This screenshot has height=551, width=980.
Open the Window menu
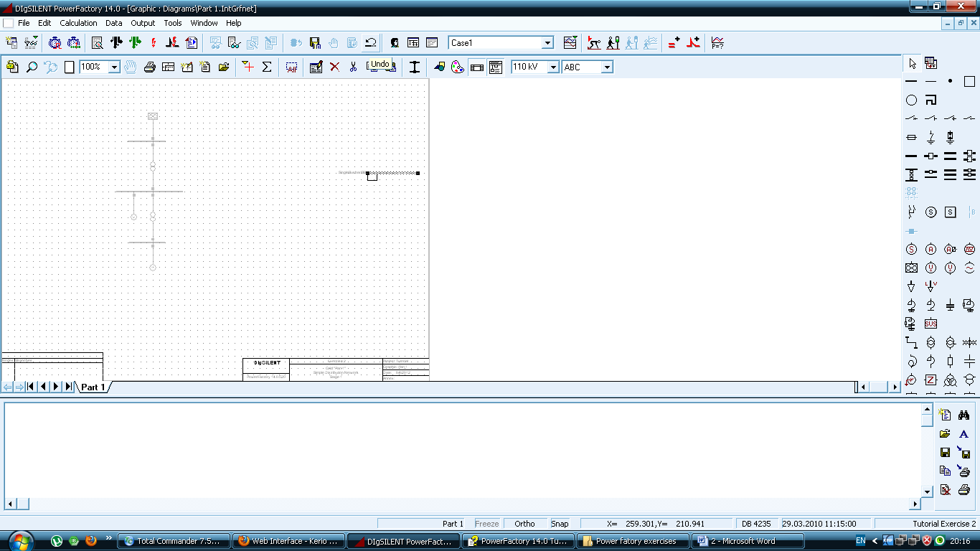click(x=204, y=23)
